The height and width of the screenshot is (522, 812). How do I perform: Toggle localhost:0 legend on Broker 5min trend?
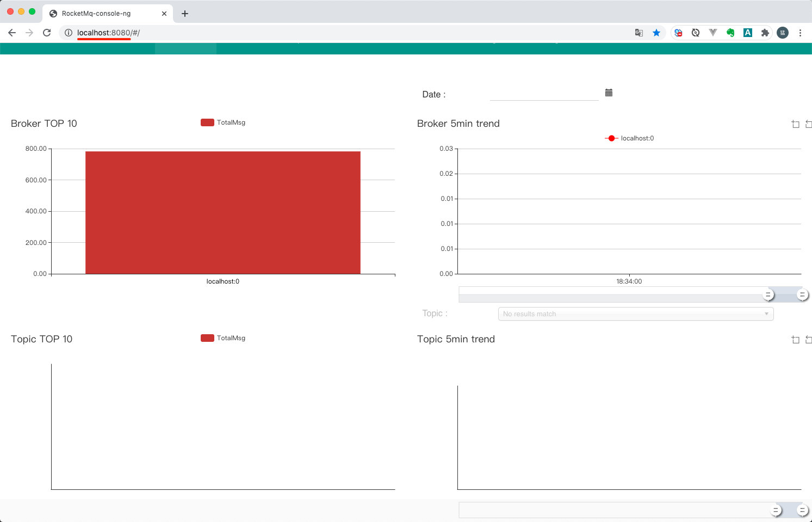(x=629, y=138)
